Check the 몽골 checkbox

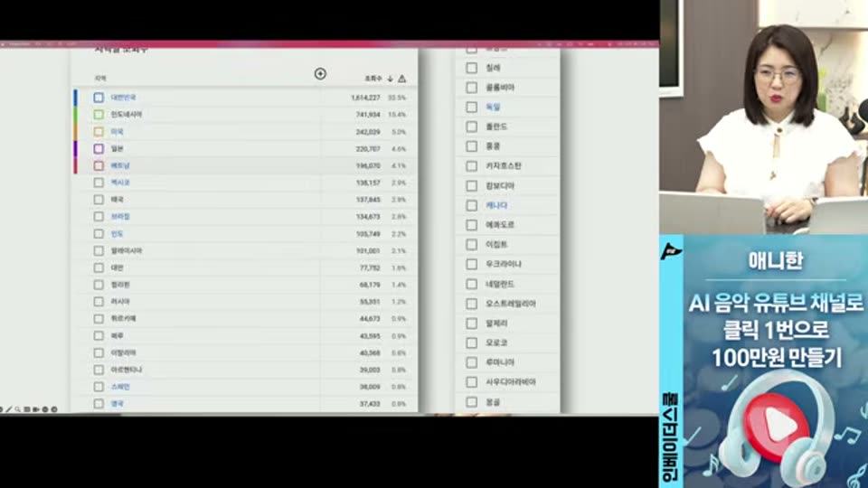tap(472, 402)
